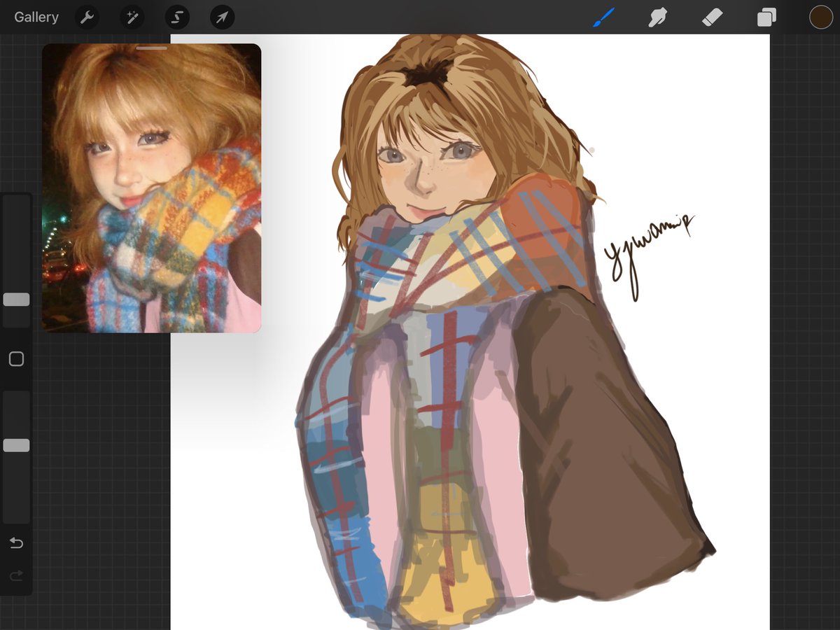Open the Actions wrench menu

pos(87,17)
